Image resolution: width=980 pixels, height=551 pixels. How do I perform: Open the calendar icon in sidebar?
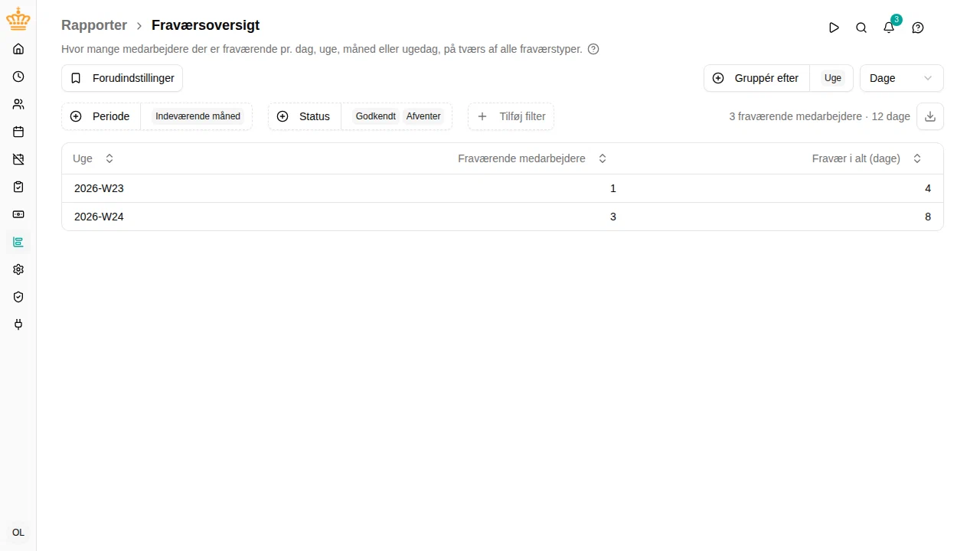[x=18, y=132]
